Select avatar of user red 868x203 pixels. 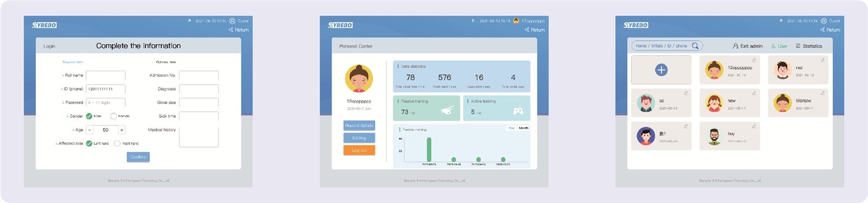pyautogui.click(x=782, y=70)
